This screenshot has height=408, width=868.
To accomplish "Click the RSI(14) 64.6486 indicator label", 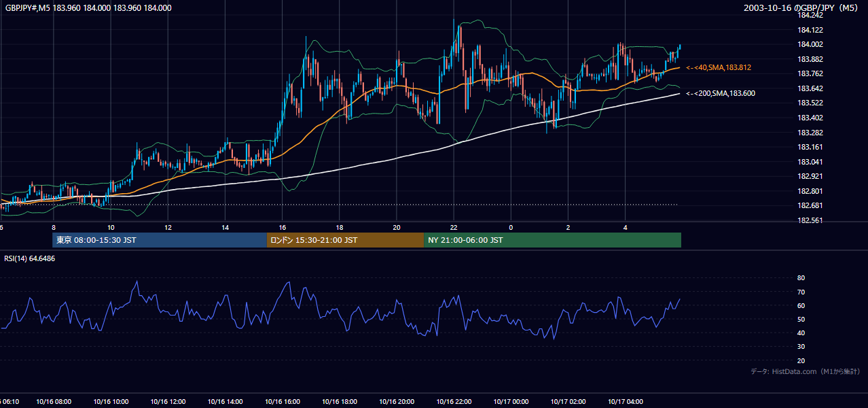I will pyautogui.click(x=30, y=258).
